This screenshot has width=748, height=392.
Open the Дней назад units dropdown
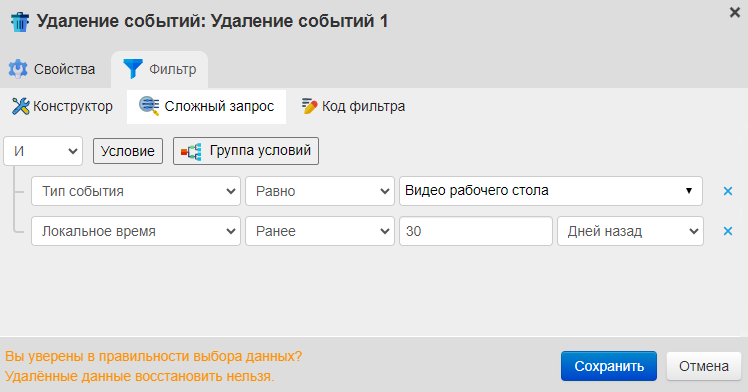pos(630,231)
